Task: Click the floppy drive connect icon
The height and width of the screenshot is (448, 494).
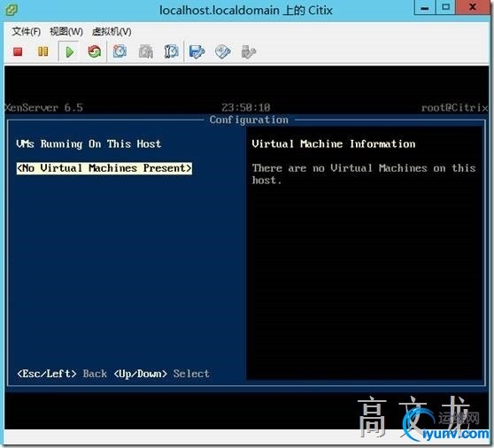Action: click(197, 51)
